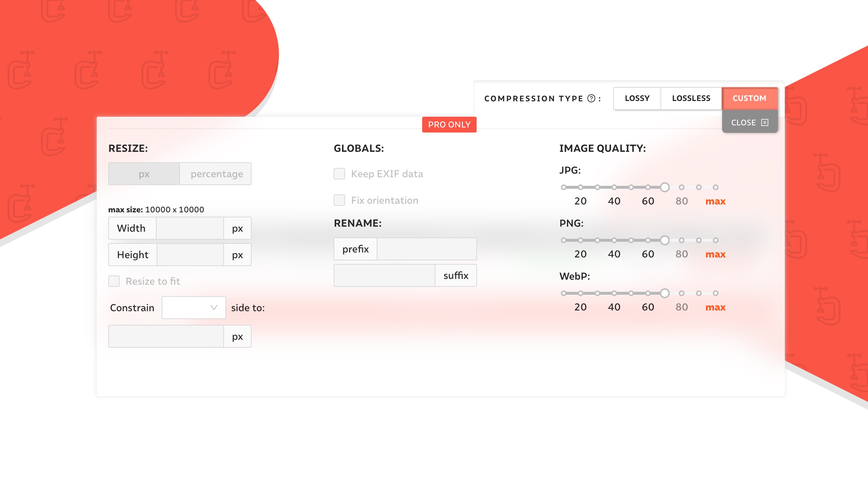The width and height of the screenshot is (868, 482).
Task: Click the Width input field
Action: pyautogui.click(x=190, y=228)
